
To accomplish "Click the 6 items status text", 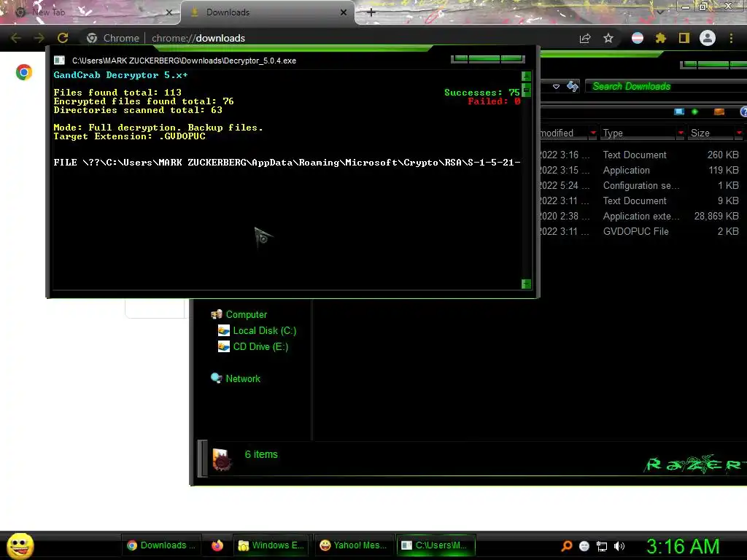I will tap(261, 454).
